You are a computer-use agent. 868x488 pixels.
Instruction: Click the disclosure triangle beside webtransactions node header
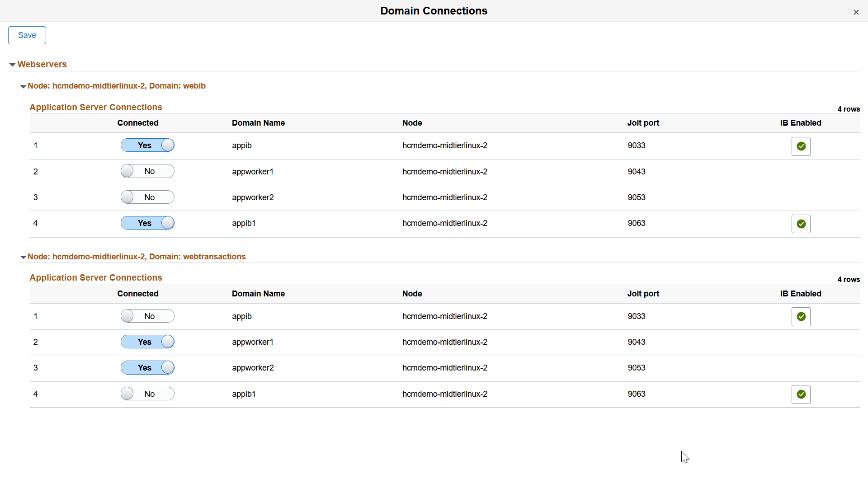[x=23, y=257]
